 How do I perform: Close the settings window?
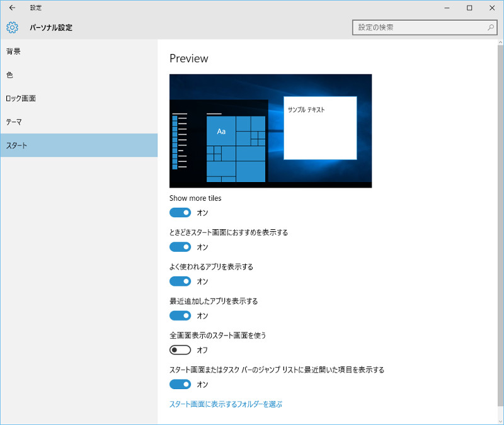click(x=492, y=8)
